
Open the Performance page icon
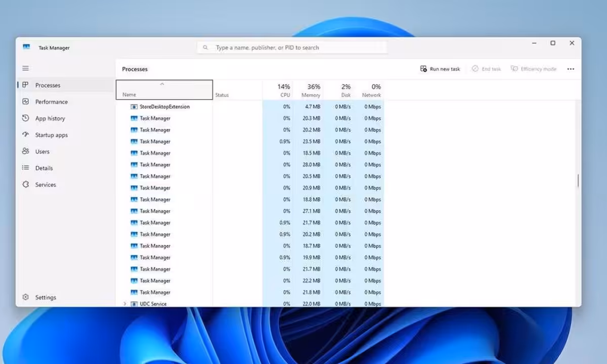[x=25, y=102]
